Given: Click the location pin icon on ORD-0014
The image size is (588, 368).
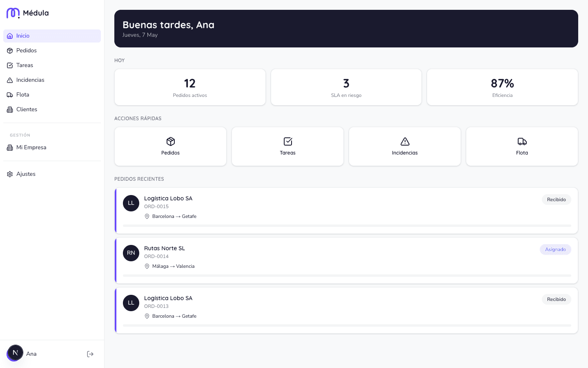Looking at the screenshot, I should (x=147, y=266).
